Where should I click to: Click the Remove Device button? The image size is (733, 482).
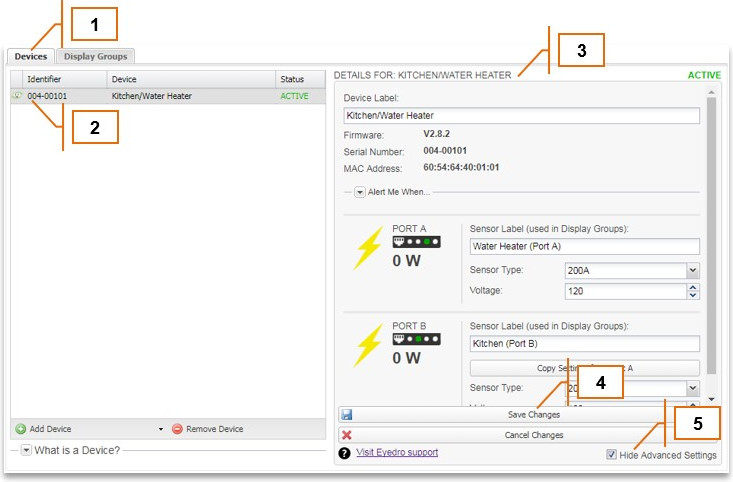click(208, 429)
